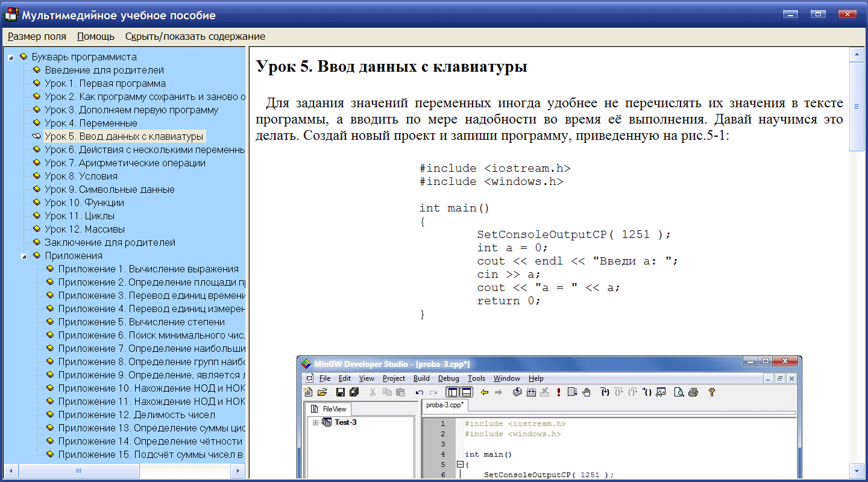Click the book icon next to Урок 1
The height and width of the screenshot is (482, 868).
tap(37, 83)
